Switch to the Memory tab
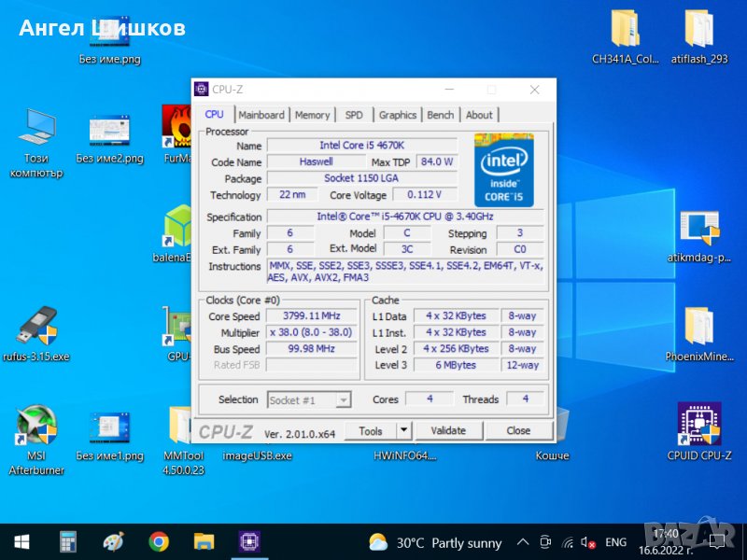This screenshot has width=747, height=560. point(312,115)
